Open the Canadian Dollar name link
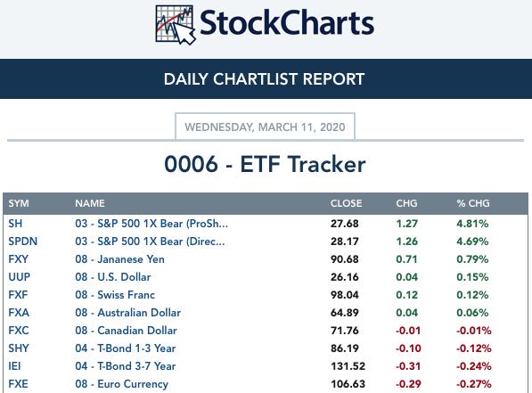 (127, 331)
